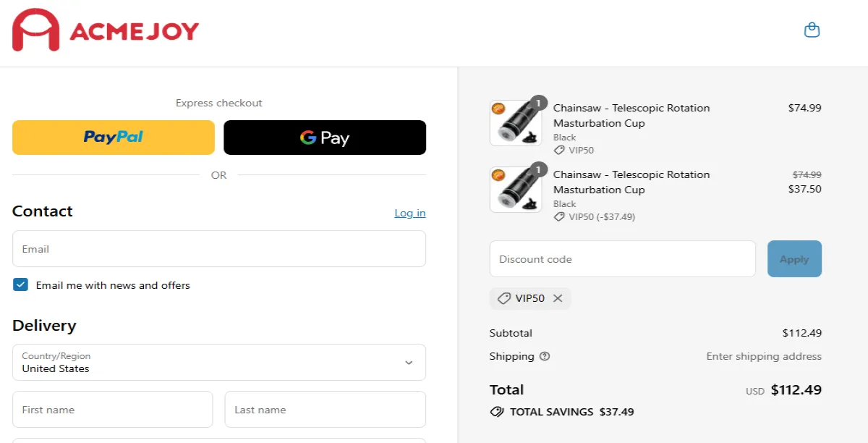Click the shipping help question mark icon

click(544, 356)
